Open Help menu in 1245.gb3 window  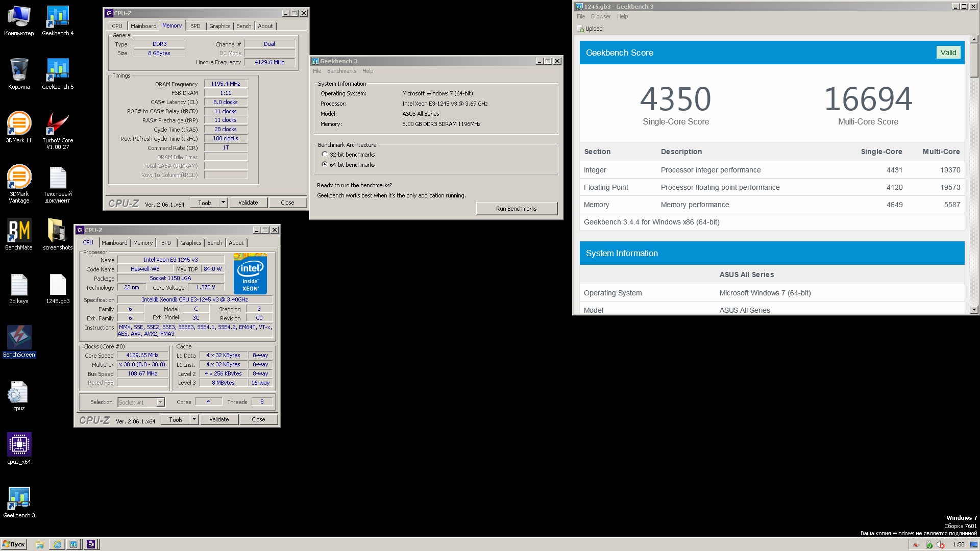[622, 16]
